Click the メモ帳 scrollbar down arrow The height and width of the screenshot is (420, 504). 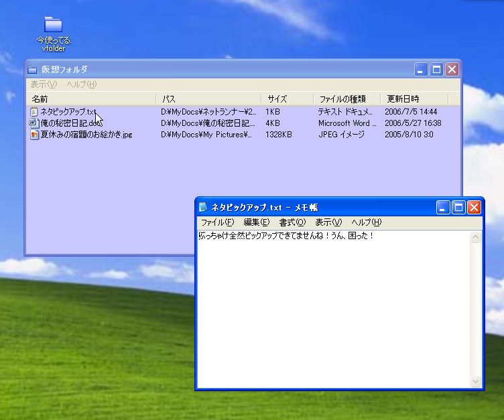(476, 381)
